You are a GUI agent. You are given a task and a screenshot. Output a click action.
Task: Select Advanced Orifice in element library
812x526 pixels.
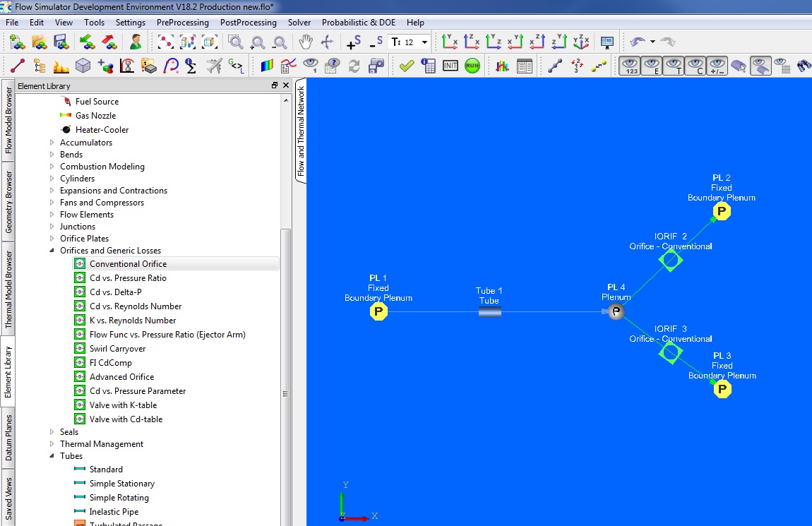(x=121, y=377)
